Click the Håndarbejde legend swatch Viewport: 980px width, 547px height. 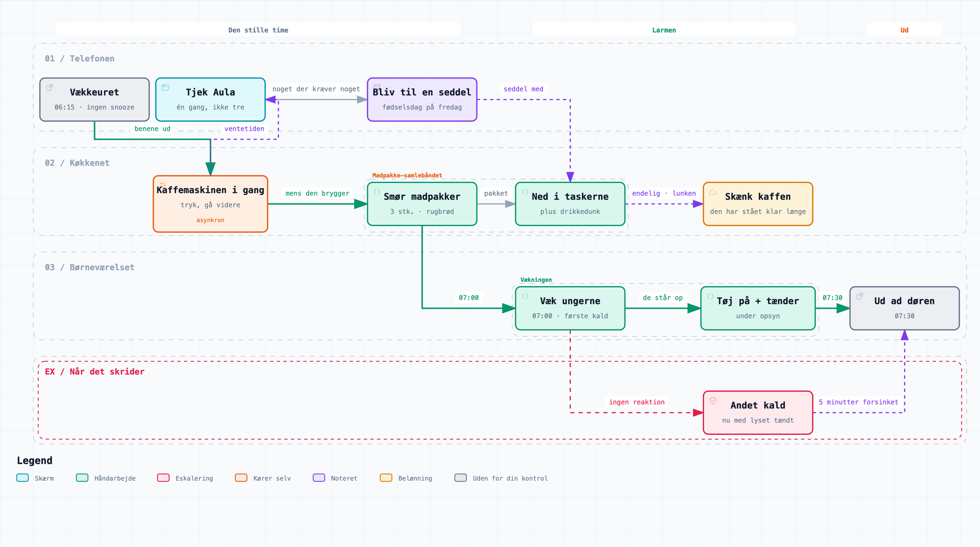click(82, 478)
